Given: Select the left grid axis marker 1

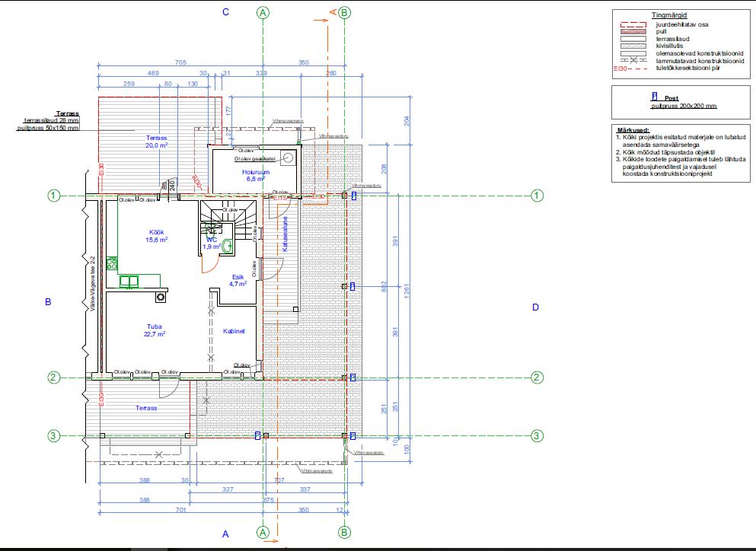Looking at the screenshot, I should [x=54, y=196].
